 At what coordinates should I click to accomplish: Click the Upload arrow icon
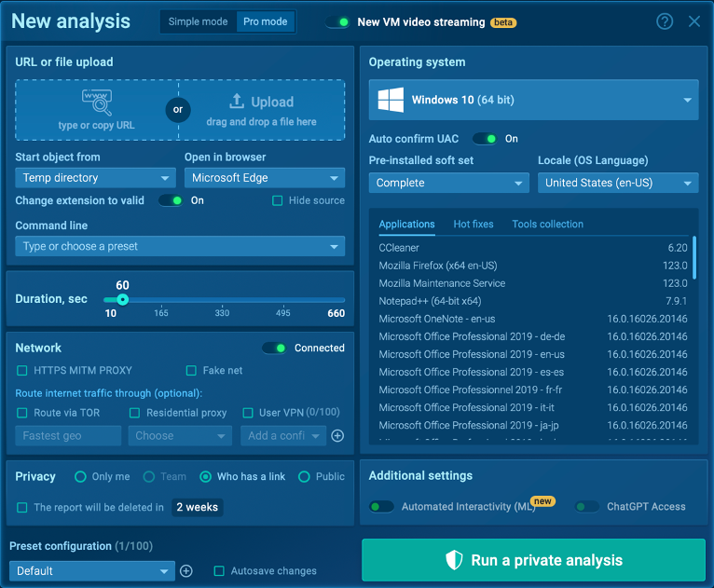pos(237,102)
